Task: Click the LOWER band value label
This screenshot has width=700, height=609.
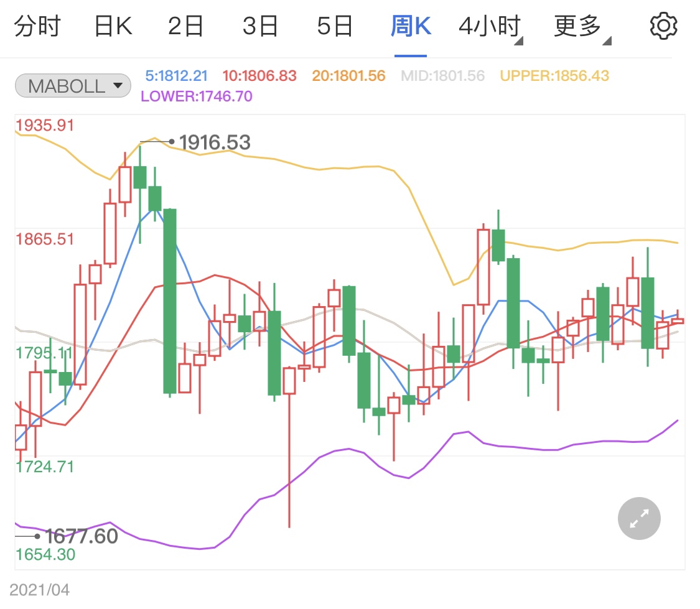Action: 197,96
